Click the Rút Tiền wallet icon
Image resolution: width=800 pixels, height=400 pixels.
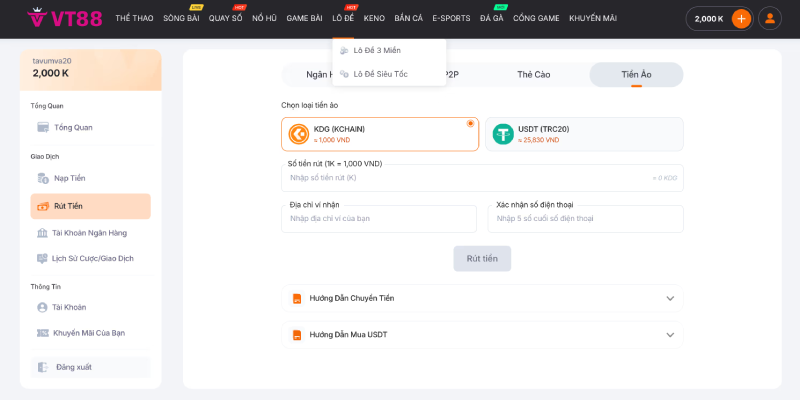point(43,206)
